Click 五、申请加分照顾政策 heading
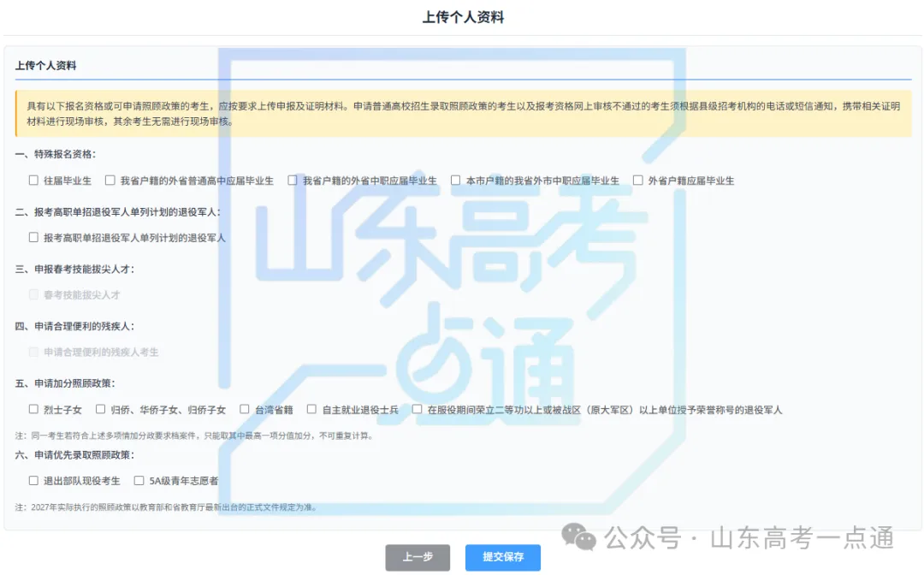The height and width of the screenshot is (575, 924). tap(65, 383)
